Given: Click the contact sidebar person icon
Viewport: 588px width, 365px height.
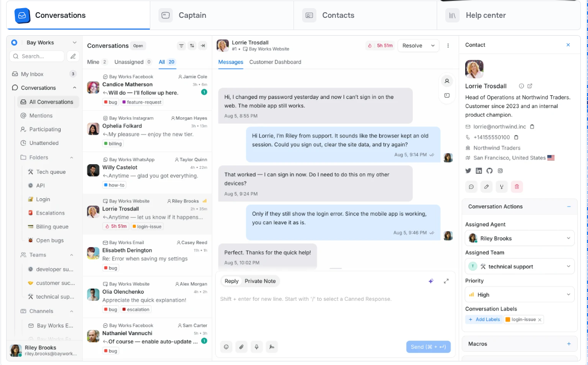Looking at the screenshot, I should coord(447,81).
